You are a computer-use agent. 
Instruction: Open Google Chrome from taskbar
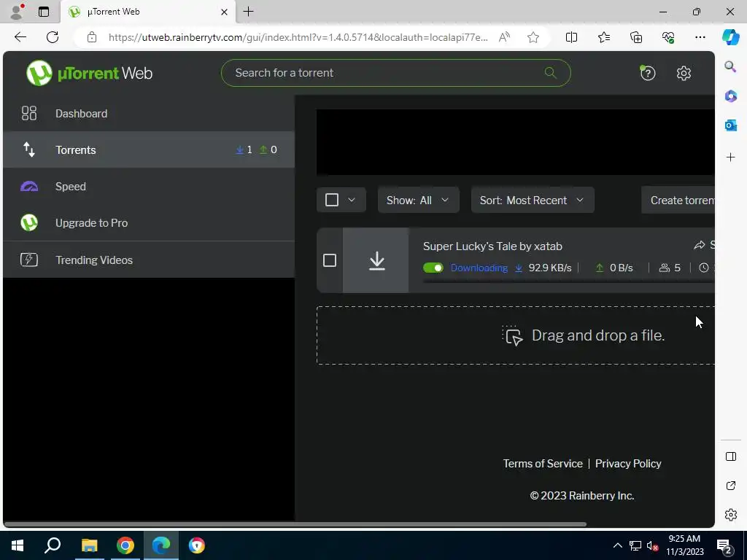click(125, 545)
